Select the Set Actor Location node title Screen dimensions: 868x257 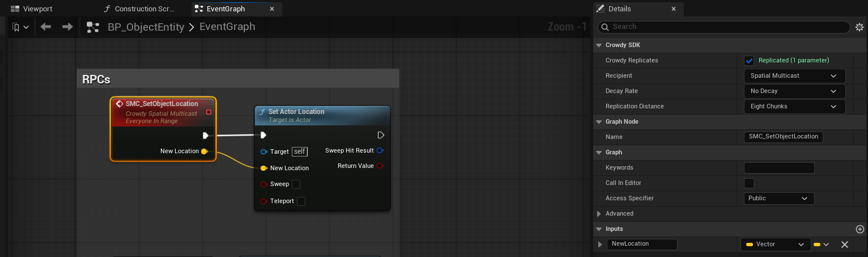click(x=296, y=112)
